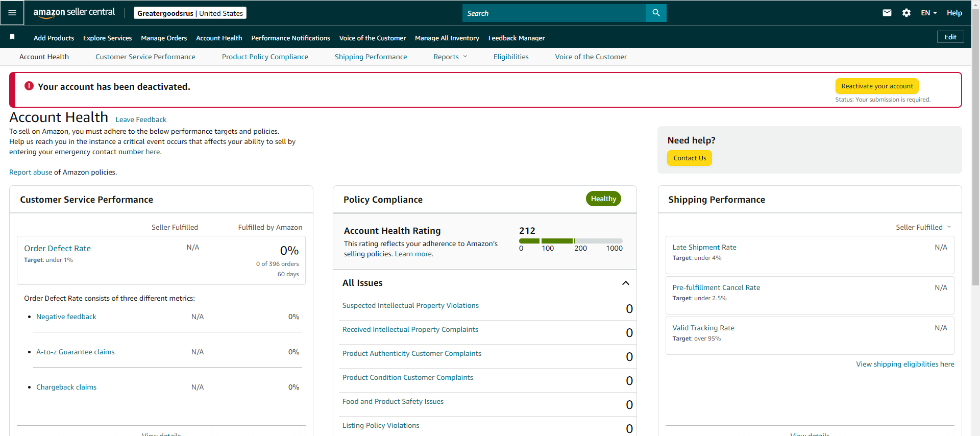
Task: Click the Healthy status badge
Action: [x=603, y=199]
